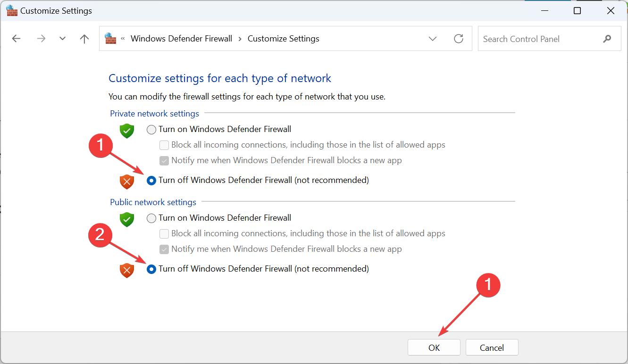Select Windows Defender Firewall breadcrumb
The height and width of the screenshot is (364, 628).
(181, 39)
